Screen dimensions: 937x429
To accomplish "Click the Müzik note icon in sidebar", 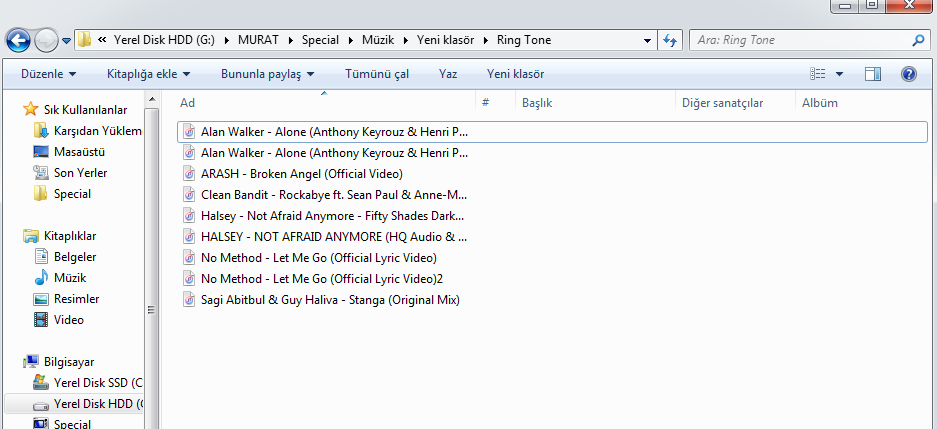I will click(41, 278).
